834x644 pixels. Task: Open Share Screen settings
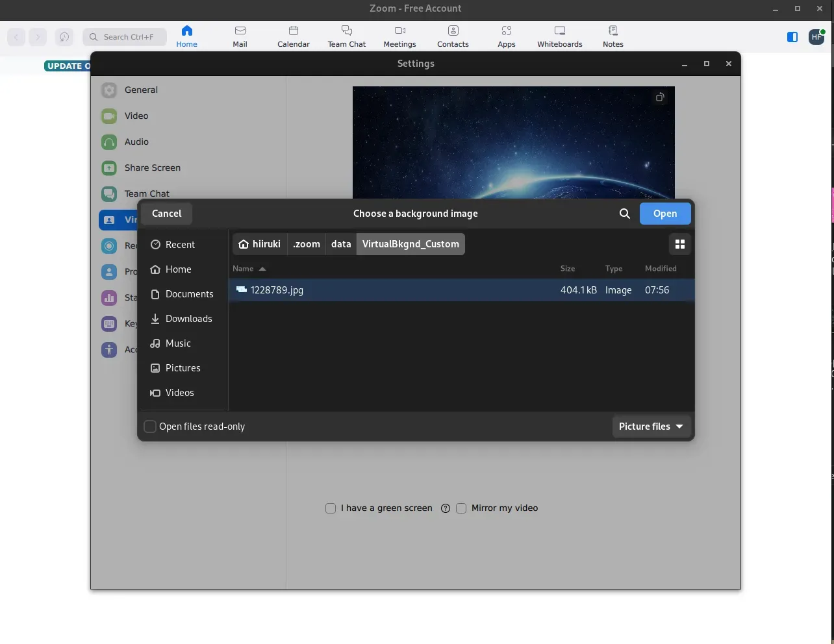click(x=153, y=167)
